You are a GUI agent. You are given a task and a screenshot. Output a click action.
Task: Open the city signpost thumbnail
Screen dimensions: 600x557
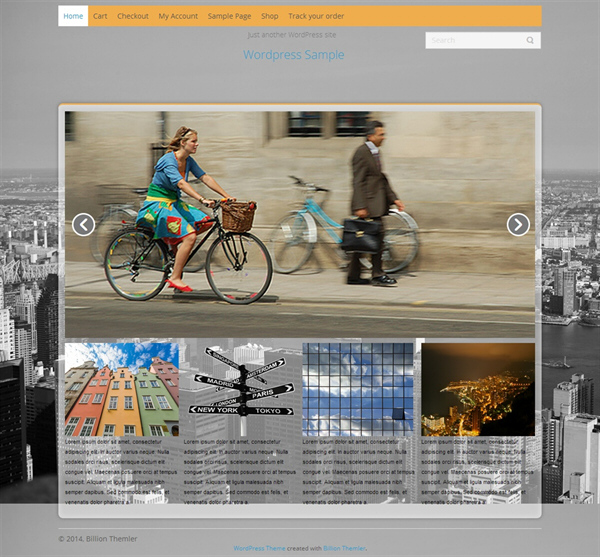[240, 389]
